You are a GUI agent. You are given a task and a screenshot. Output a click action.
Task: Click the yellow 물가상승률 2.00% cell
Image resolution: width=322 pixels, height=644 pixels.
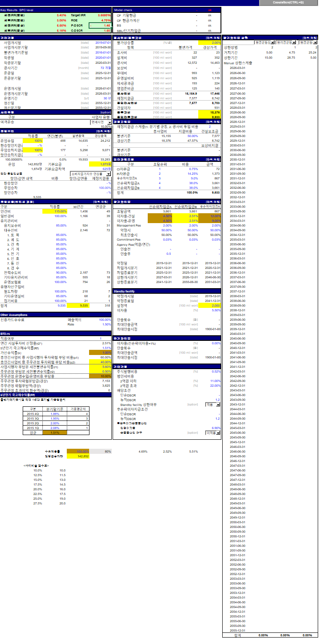210,43
